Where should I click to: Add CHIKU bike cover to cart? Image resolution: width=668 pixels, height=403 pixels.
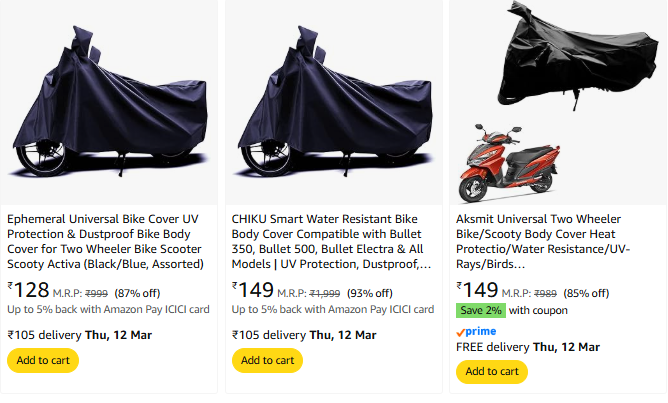[267, 360]
